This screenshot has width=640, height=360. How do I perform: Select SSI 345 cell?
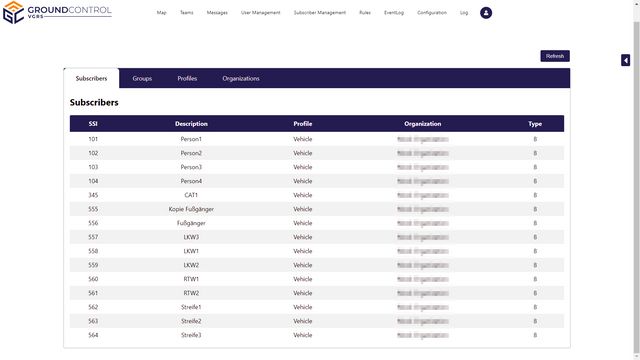[93, 195]
